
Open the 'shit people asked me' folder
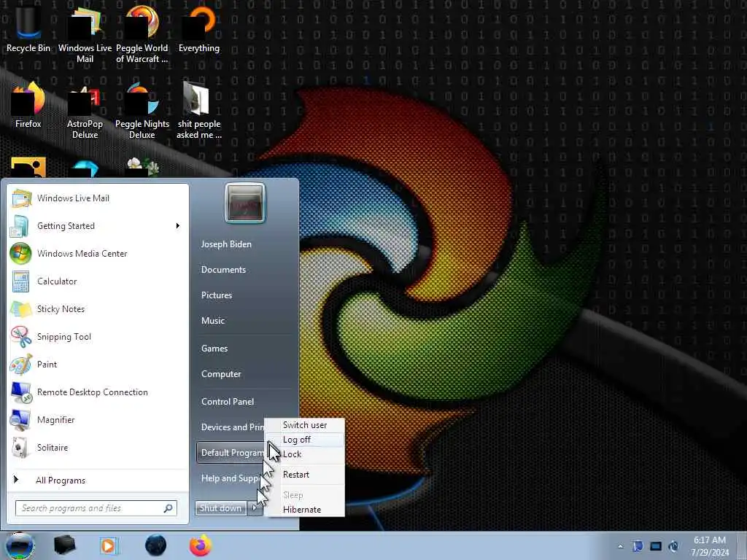click(199, 111)
